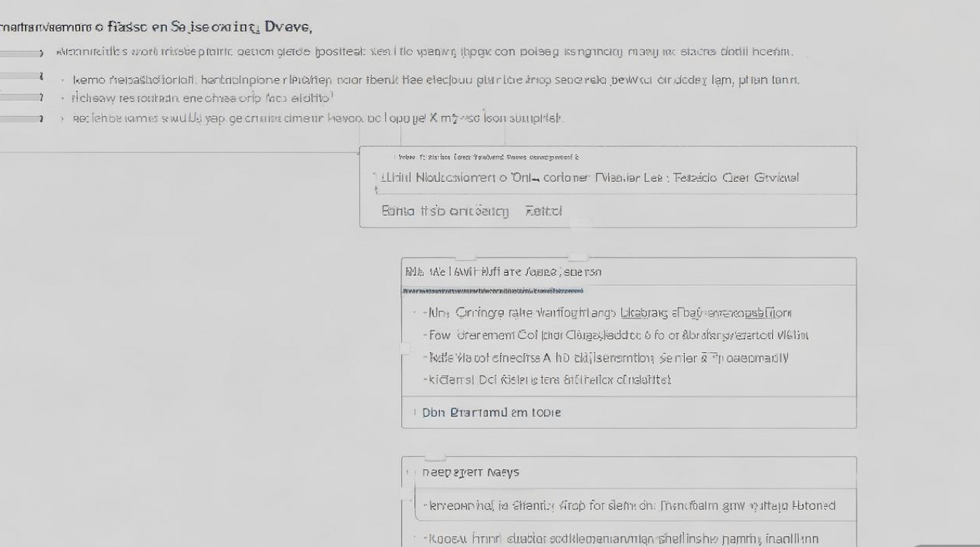Viewport: 980px width, 547px height.
Task: Click the small handle left of 'naep stert Naeys'
Action: tap(407, 473)
